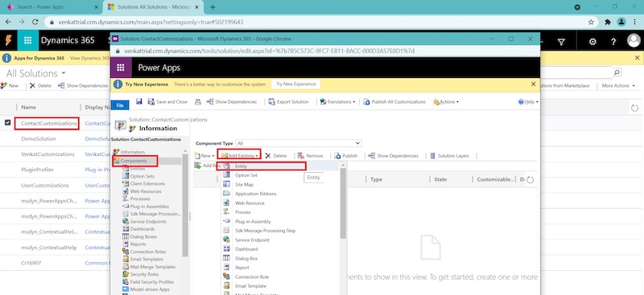Open Security Roles in solution tree
This screenshot has height=295, width=644.
coord(144,274)
